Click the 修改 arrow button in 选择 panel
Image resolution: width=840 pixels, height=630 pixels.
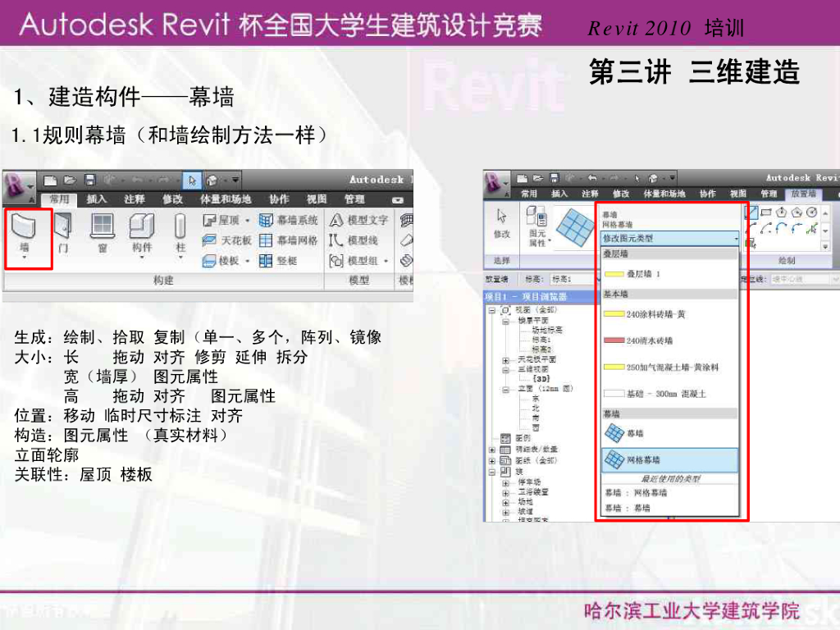pos(501,223)
